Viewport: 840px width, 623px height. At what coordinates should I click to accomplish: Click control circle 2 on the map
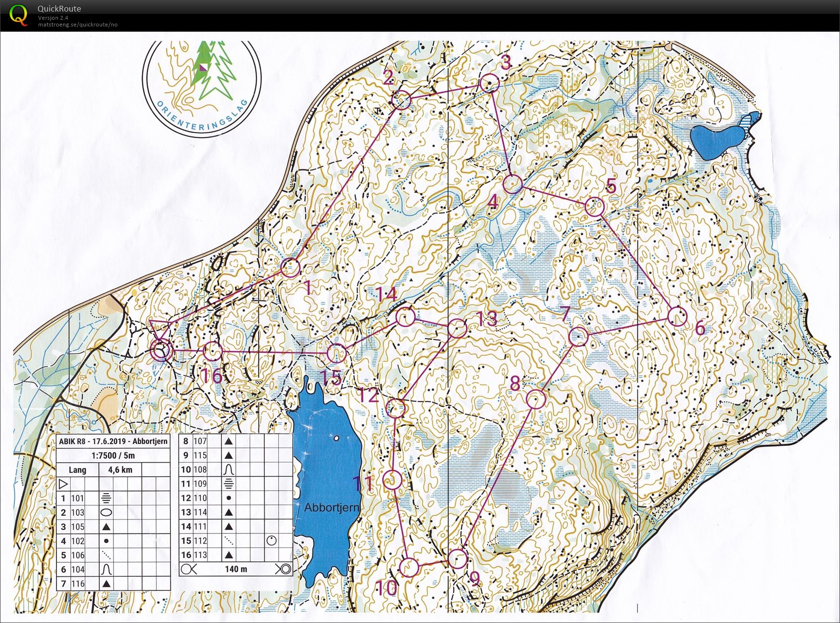tap(401, 100)
